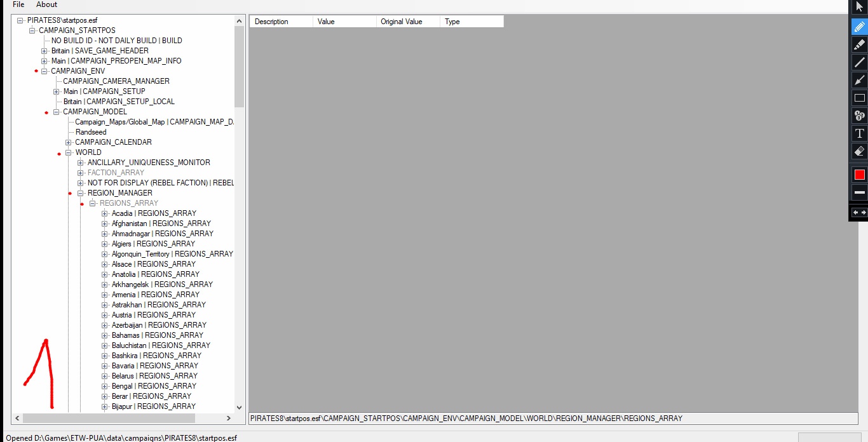Select the pencil drawing tool

tap(859, 27)
